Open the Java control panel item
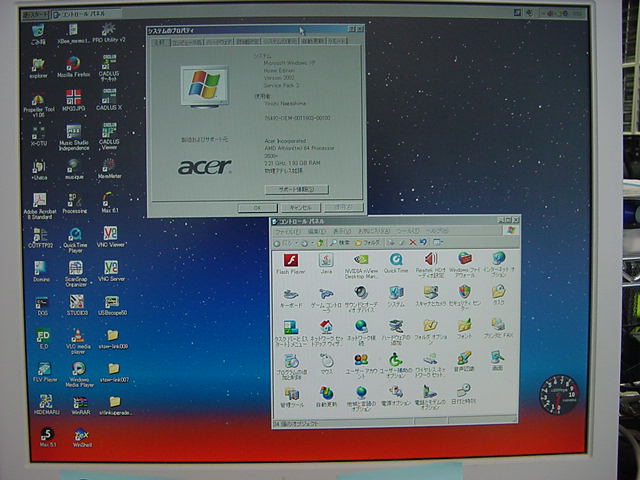 coord(326,261)
